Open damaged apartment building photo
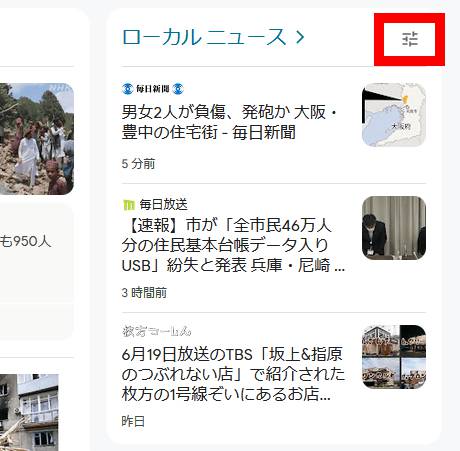The height and width of the screenshot is (451, 460). (29, 412)
